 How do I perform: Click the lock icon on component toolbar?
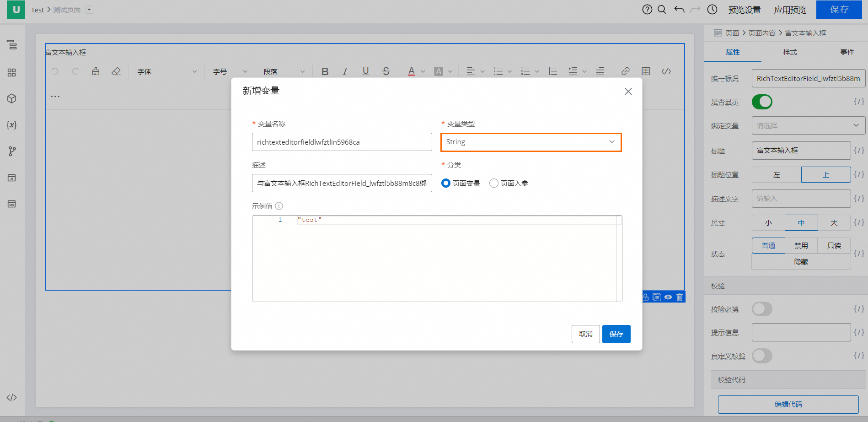[646, 297]
